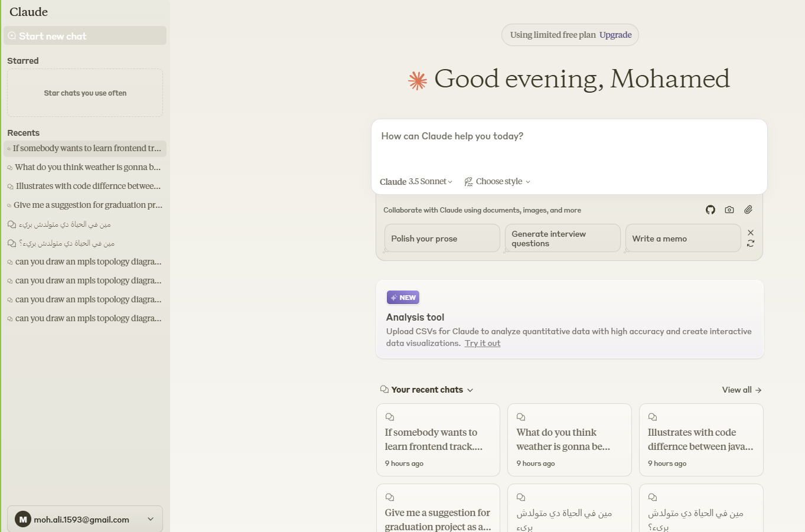The height and width of the screenshot is (532, 805).
Task: Open the 'Illustrates with code differnce' card
Action: click(701, 440)
